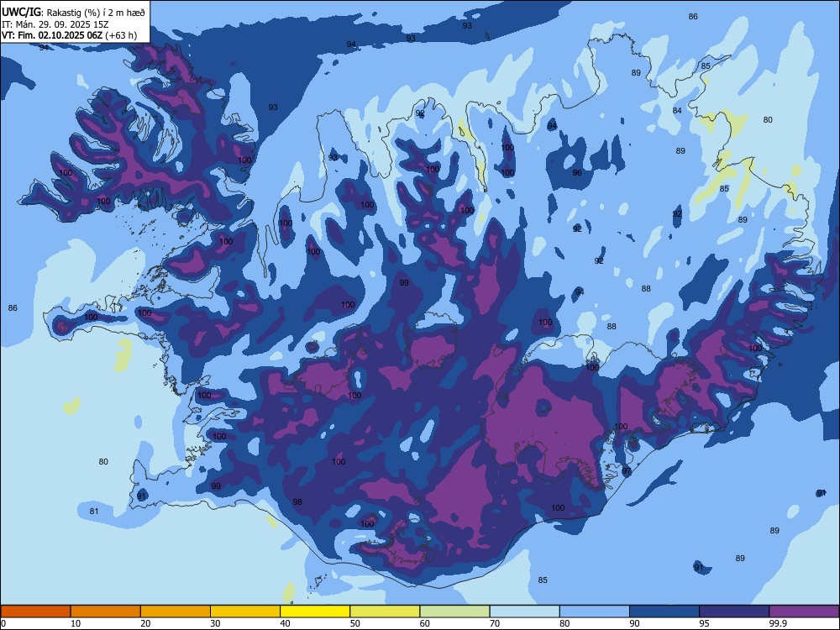The image size is (840, 630).
Task: Click the bright yellow 40–50 legend swatch
Action: point(315,612)
